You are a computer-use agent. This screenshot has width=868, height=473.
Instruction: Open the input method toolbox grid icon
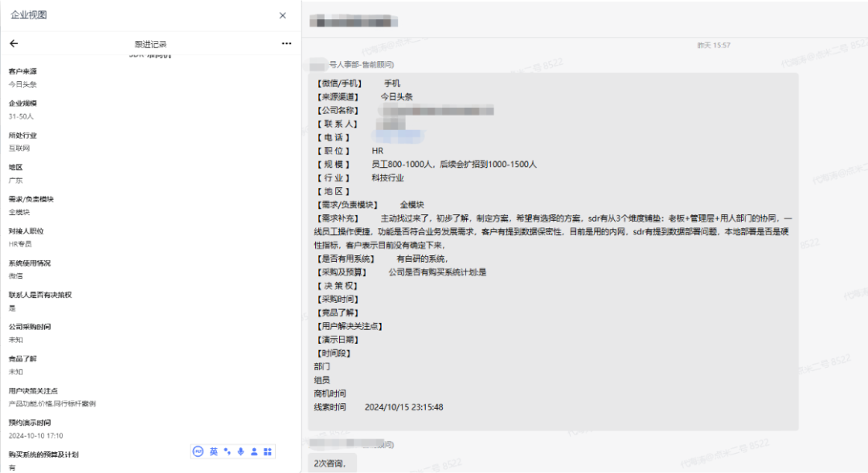point(268,451)
